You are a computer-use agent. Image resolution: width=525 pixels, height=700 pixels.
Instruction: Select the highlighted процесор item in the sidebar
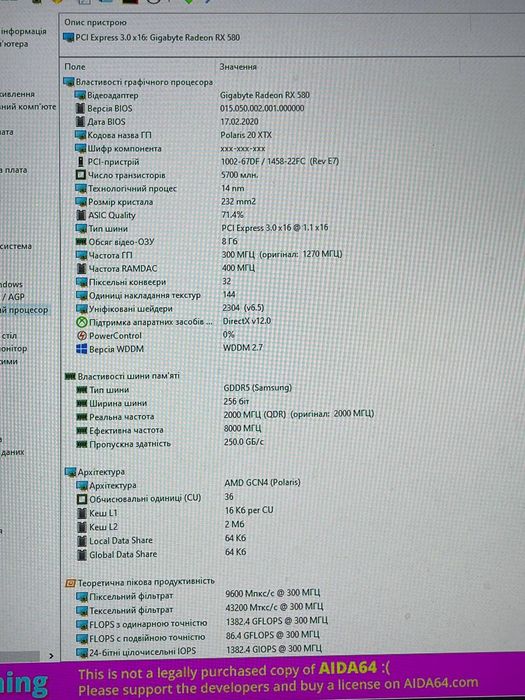point(24,310)
